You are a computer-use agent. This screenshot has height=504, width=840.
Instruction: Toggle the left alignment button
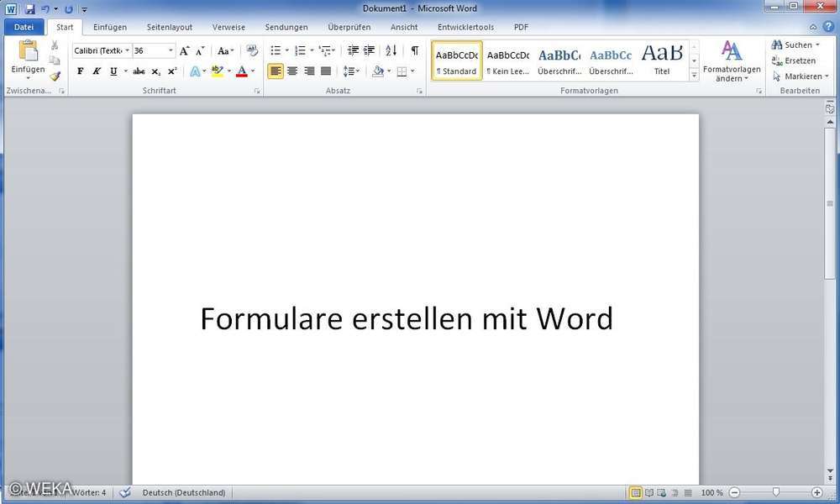click(x=276, y=71)
